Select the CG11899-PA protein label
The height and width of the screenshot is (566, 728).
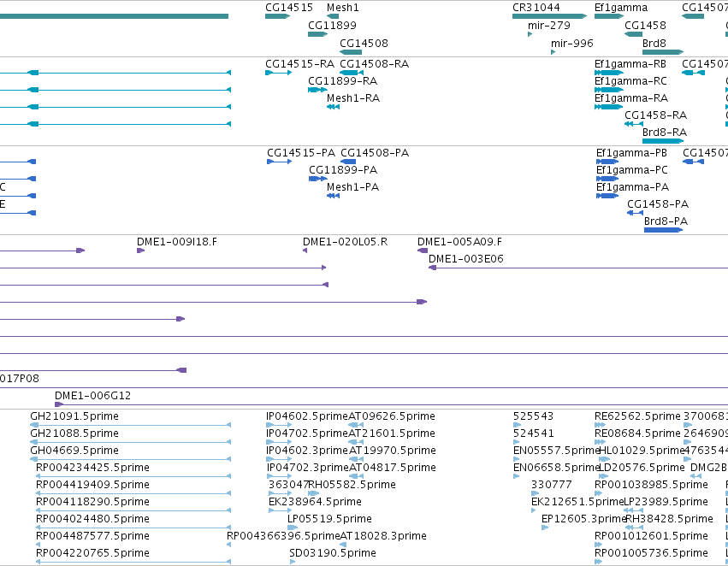(x=343, y=170)
